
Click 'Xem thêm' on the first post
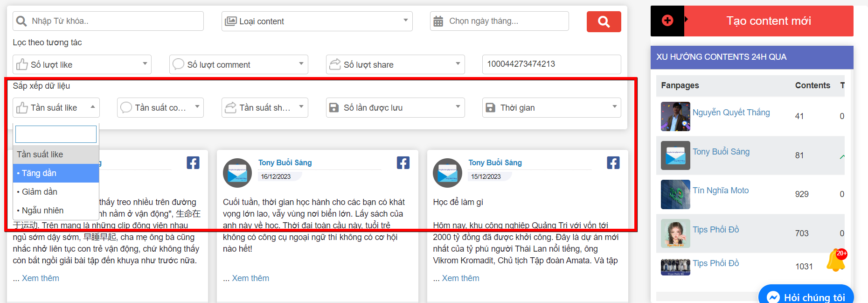[41, 278]
